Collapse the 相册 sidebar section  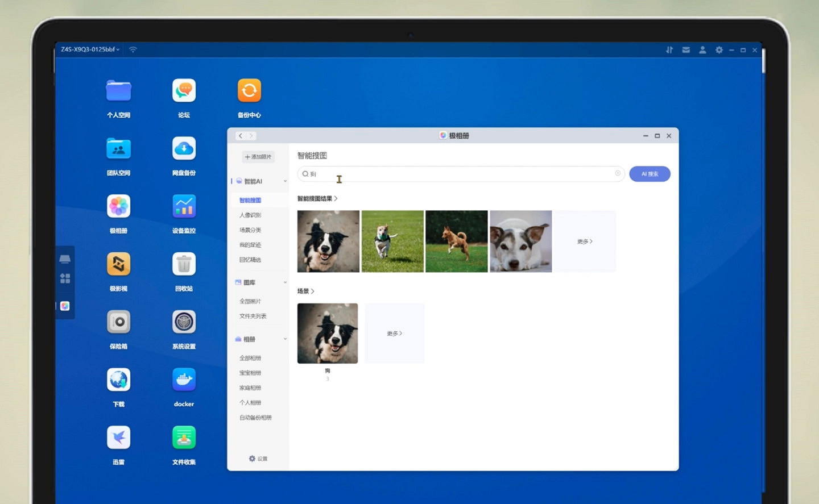[285, 339]
